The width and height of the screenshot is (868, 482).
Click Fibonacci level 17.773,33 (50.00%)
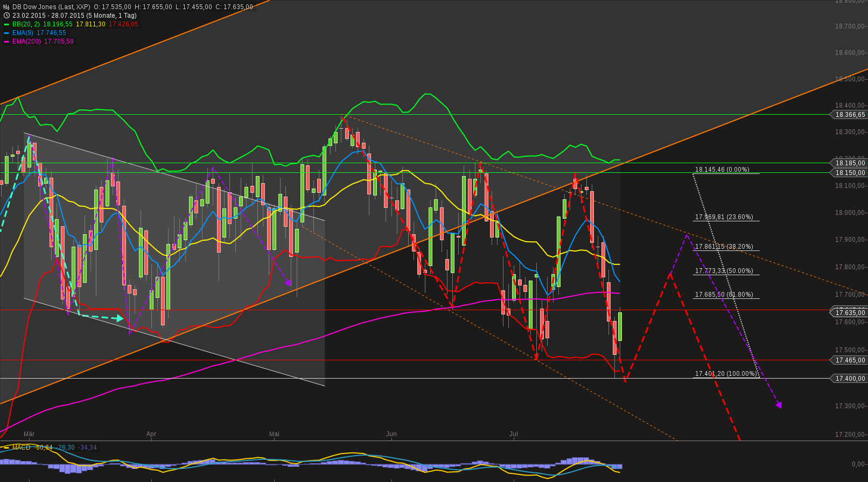[x=724, y=271]
